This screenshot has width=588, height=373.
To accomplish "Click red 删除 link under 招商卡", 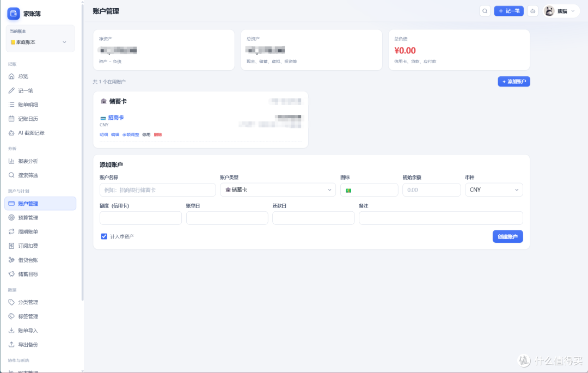I will (158, 134).
